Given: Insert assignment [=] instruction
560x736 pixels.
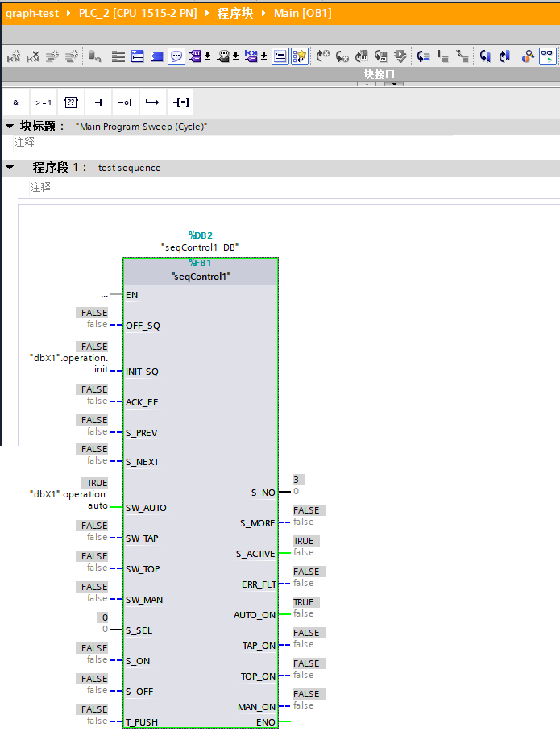Looking at the screenshot, I should (x=180, y=102).
